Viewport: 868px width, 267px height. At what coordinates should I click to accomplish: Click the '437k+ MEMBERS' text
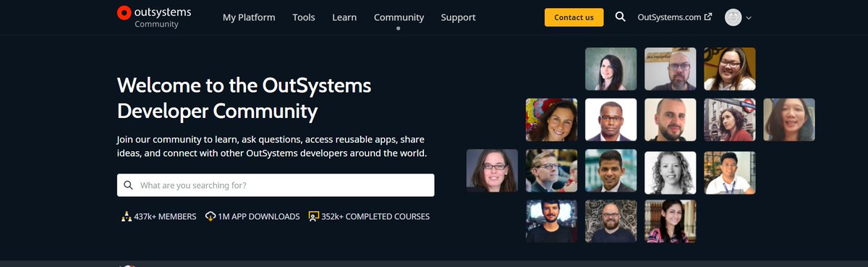pos(165,216)
